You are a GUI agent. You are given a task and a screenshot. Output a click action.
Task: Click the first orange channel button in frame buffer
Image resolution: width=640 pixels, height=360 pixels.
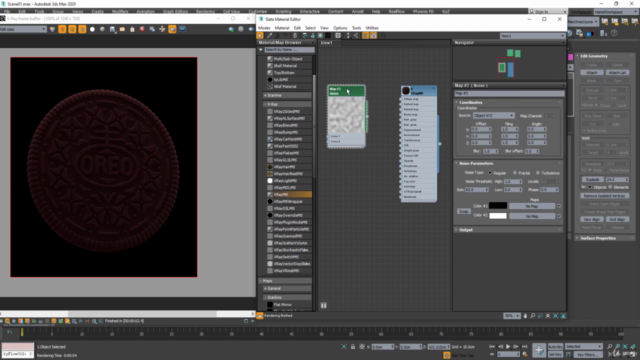tap(62, 29)
